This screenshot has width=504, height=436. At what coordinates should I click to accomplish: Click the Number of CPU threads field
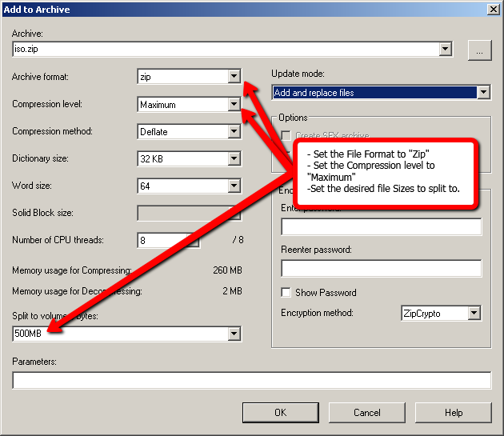(164, 240)
